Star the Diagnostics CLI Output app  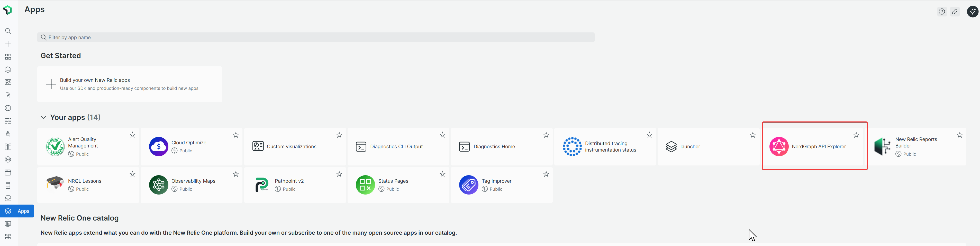pyautogui.click(x=442, y=135)
